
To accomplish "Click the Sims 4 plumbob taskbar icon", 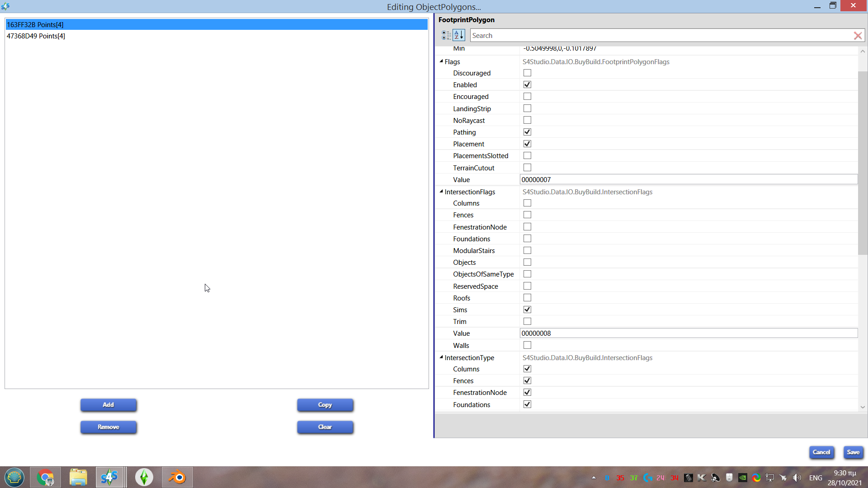I will pyautogui.click(x=144, y=477).
